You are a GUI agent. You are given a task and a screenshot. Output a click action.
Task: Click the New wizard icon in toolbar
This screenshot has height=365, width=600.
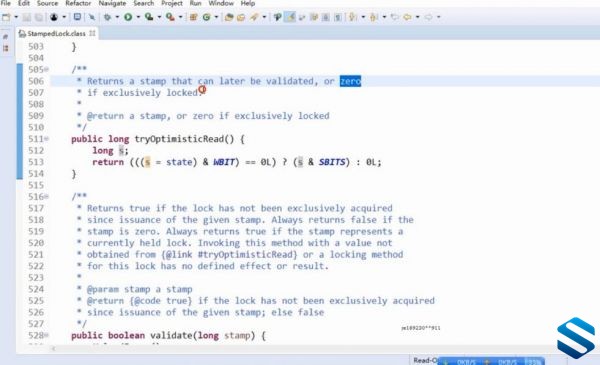6,17
